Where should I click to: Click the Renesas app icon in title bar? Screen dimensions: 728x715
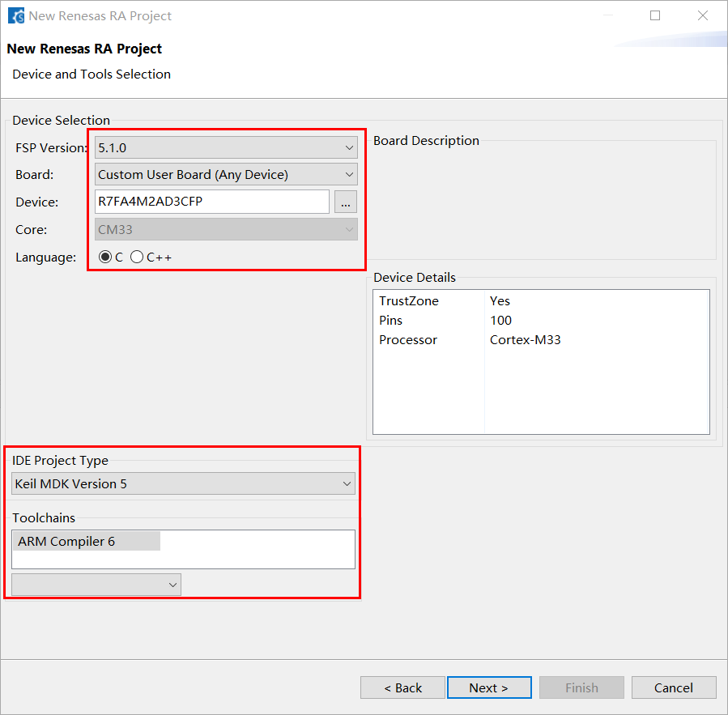[16, 15]
